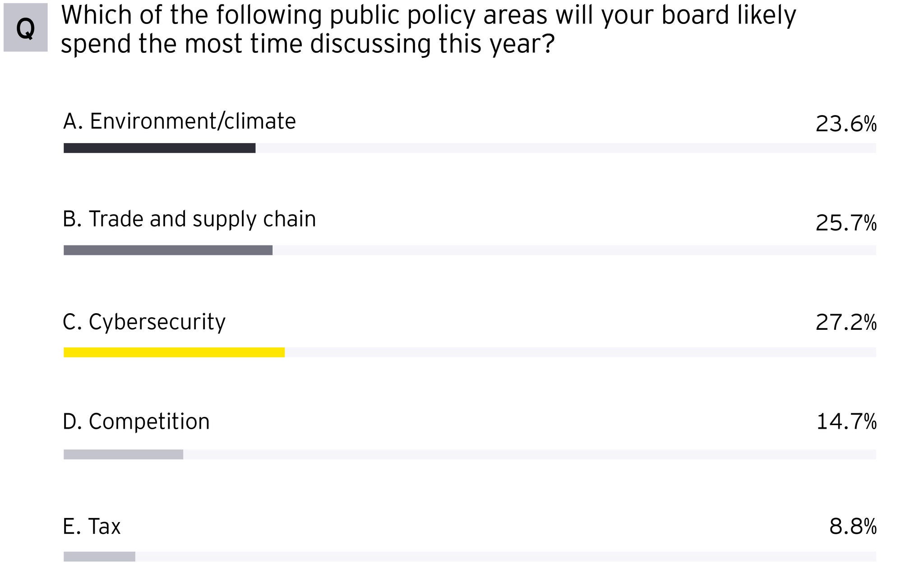924x578 pixels.
Task: Click the light gray Competition filled bar
Action: 123,454
